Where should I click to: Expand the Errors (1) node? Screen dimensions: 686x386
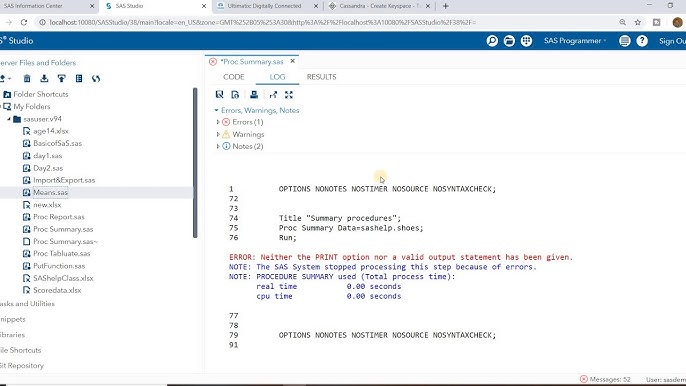pyautogui.click(x=218, y=122)
